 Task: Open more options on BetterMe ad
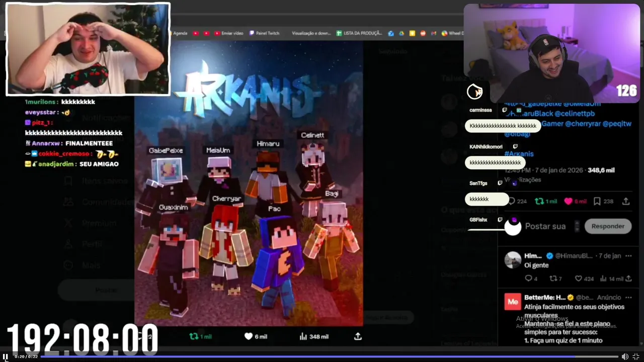point(628,297)
